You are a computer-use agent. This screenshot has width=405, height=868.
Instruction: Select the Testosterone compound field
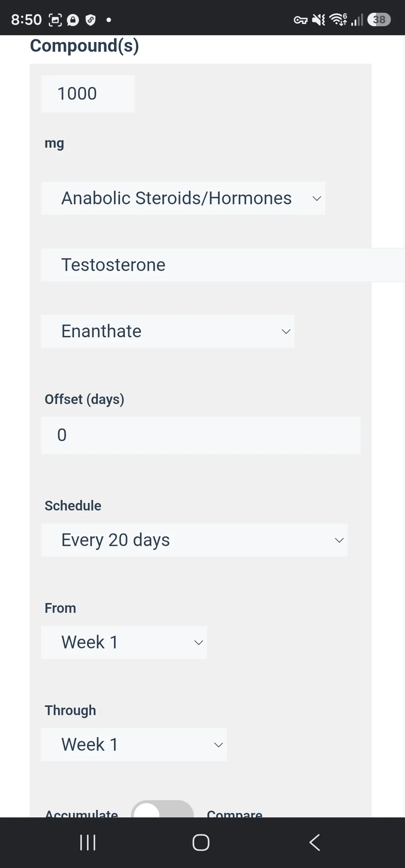[223, 265]
